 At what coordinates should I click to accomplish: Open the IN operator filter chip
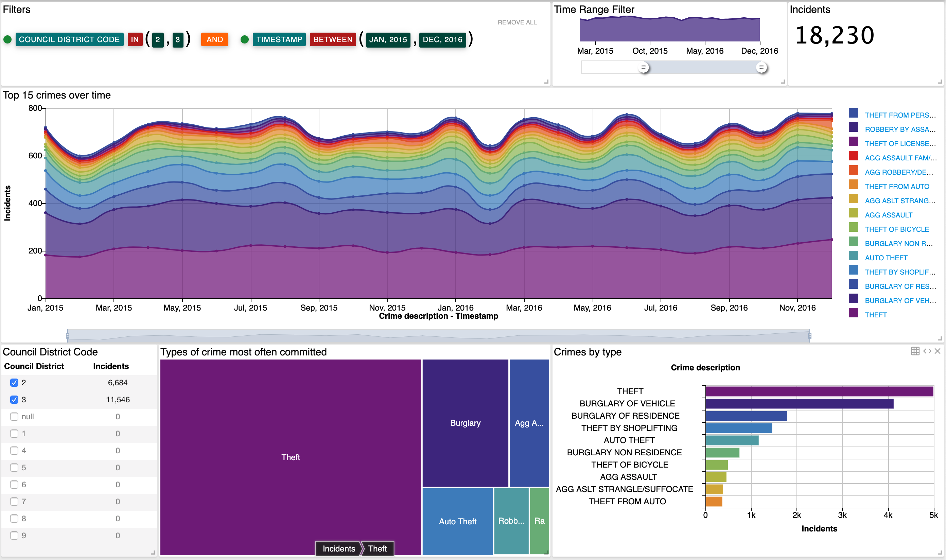tap(135, 39)
